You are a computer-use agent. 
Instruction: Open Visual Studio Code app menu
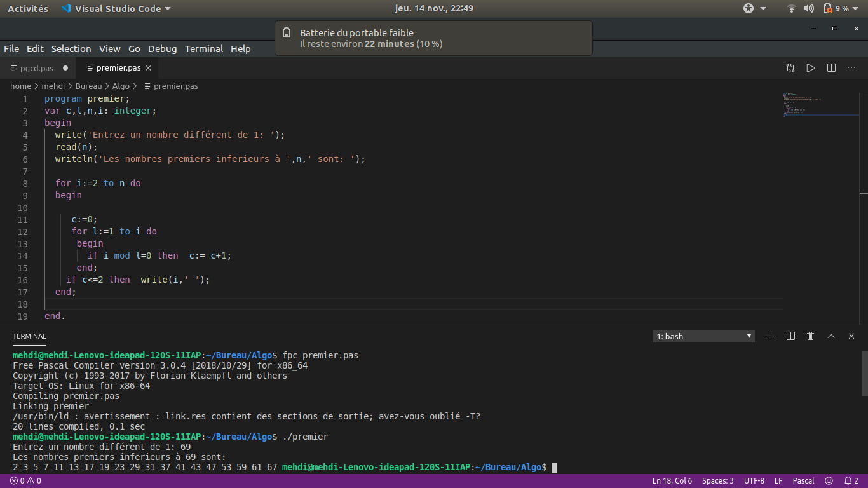click(116, 9)
